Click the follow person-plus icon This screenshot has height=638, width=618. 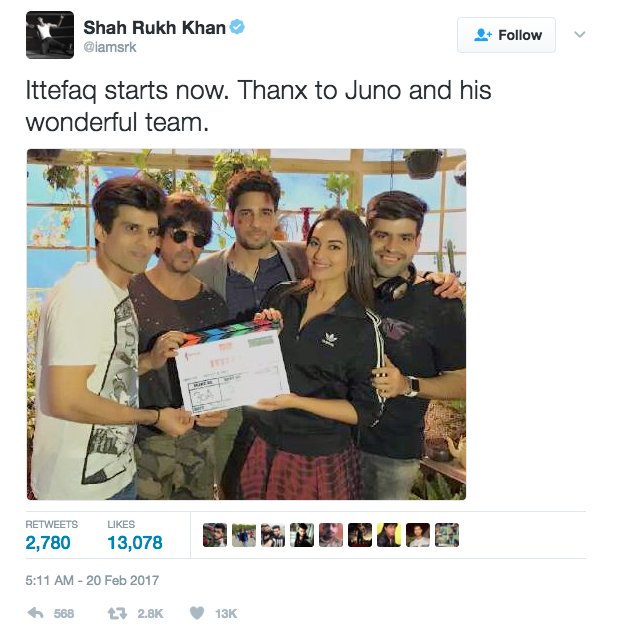click(x=483, y=35)
